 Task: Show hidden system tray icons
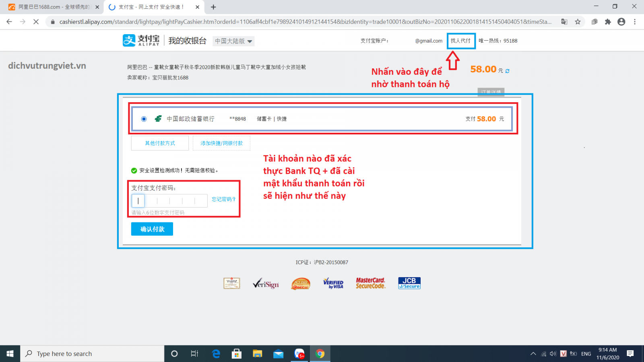click(x=533, y=354)
